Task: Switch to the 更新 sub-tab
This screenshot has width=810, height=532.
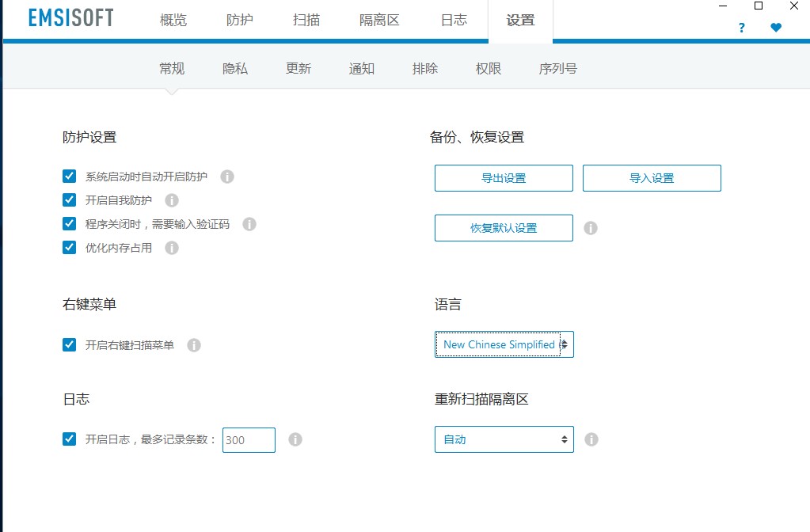Action: [299, 69]
